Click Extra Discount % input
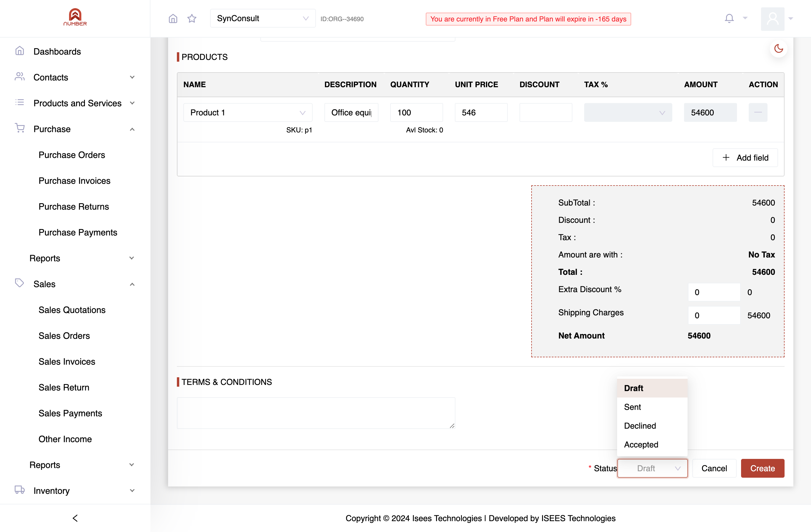811x532 pixels. [x=714, y=292]
